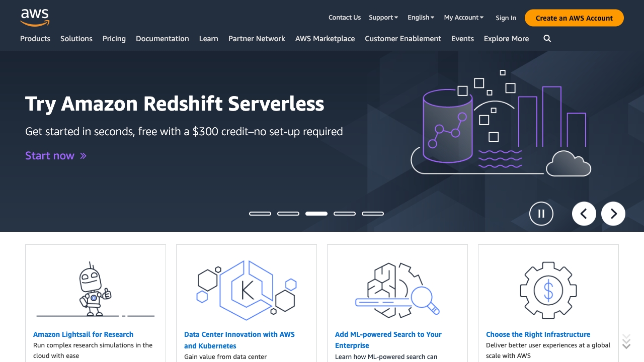Expand the Support dropdown
Viewport: 644px width, 362px height.
(383, 18)
